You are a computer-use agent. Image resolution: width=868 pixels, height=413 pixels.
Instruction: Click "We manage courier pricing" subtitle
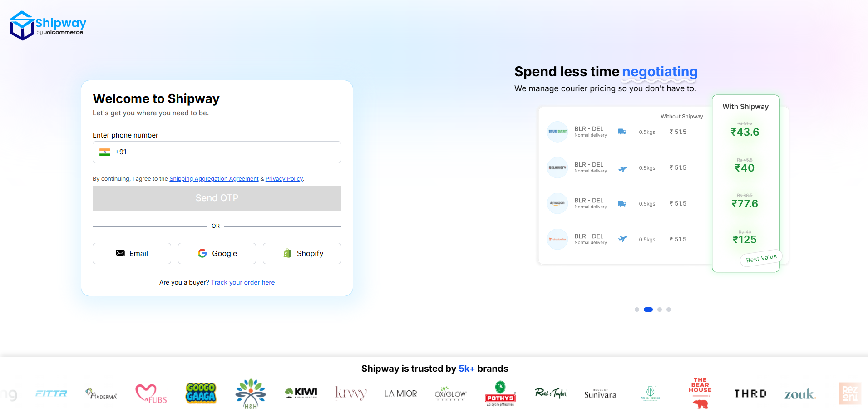pos(605,88)
